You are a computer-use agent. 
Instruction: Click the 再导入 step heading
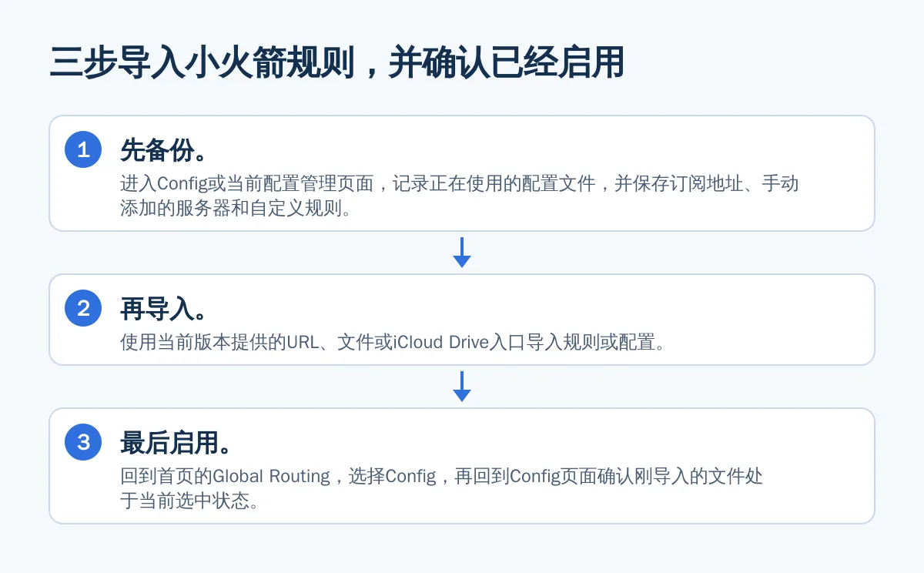pos(164,309)
